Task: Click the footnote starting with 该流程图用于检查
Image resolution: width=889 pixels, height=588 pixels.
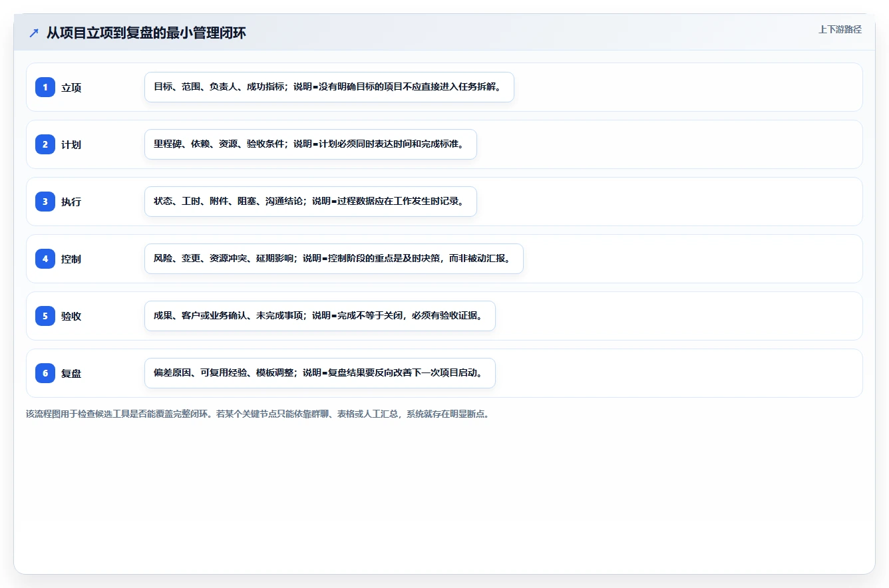Action: tap(258, 414)
